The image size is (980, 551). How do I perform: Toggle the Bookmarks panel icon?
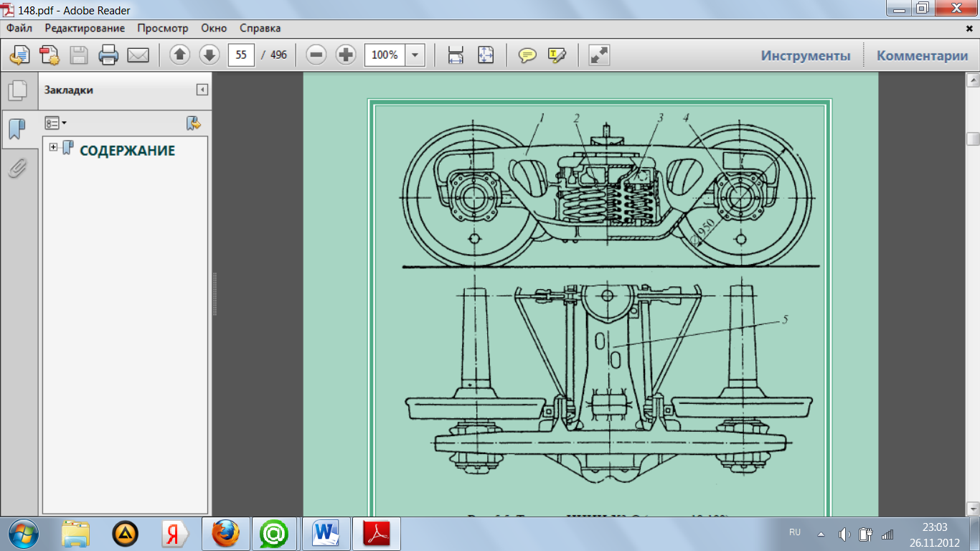coord(17,129)
